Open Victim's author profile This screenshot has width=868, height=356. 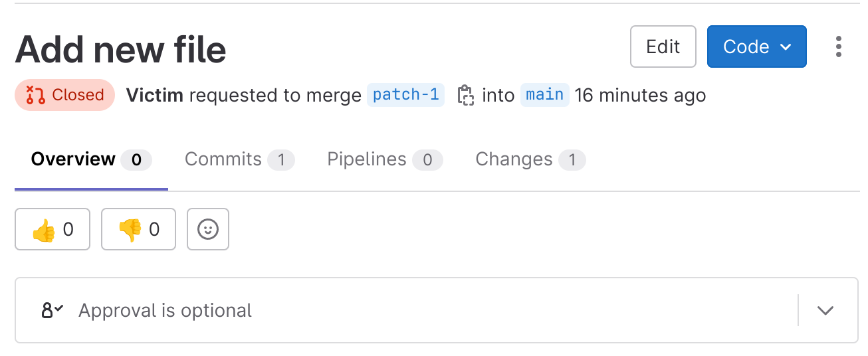coord(154,95)
